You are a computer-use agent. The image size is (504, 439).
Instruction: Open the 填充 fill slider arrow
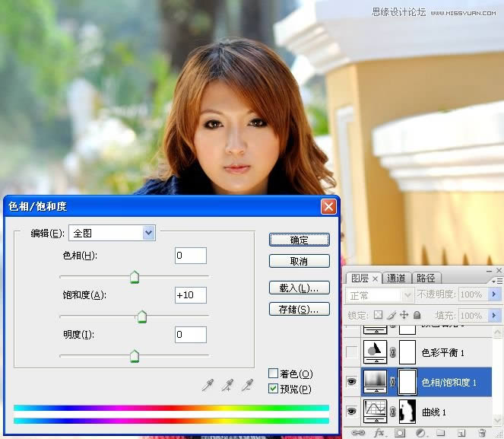tap(493, 315)
